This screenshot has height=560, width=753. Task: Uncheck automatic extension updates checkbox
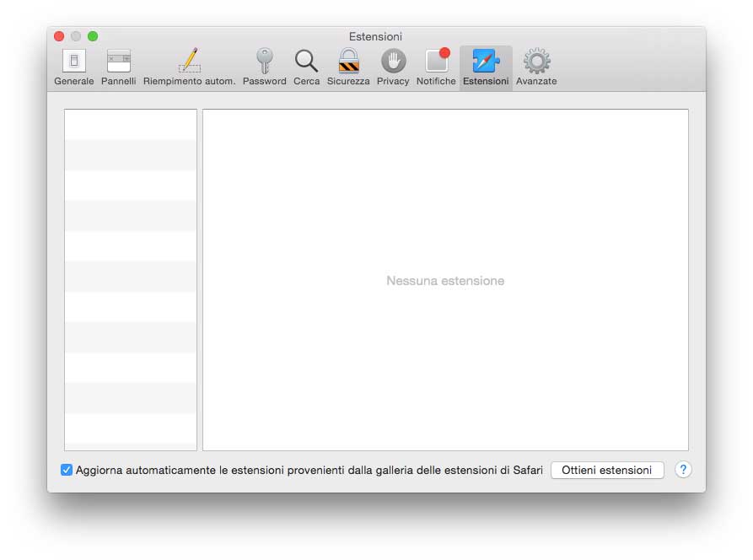click(x=67, y=470)
